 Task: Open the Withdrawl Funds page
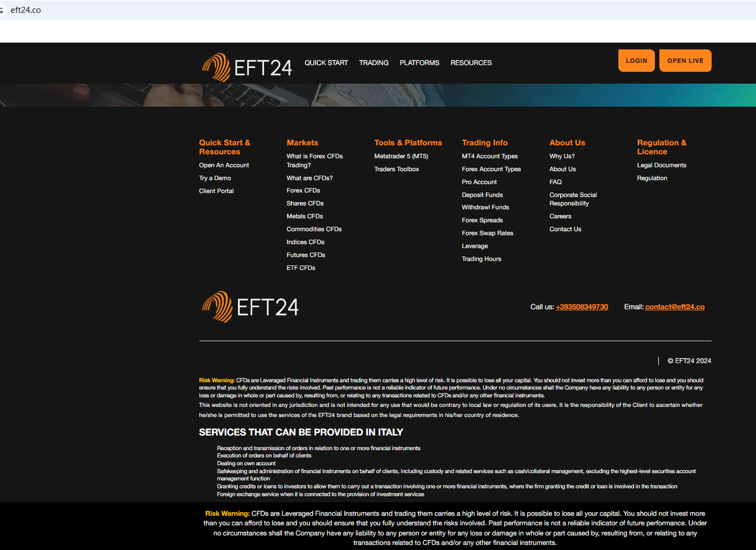click(x=485, y=207)
